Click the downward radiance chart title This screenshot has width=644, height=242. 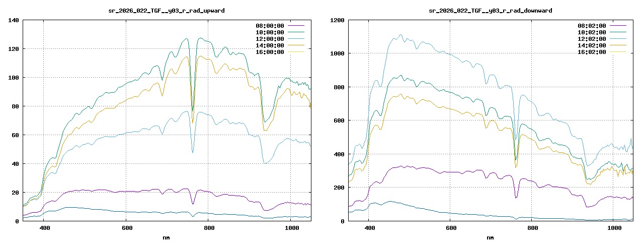(x=490, y=11)
